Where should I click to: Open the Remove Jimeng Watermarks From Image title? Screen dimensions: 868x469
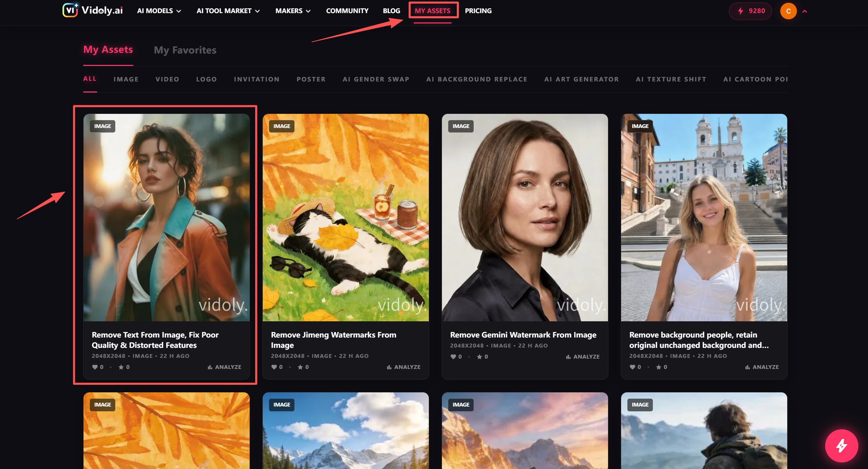point(334,340)
